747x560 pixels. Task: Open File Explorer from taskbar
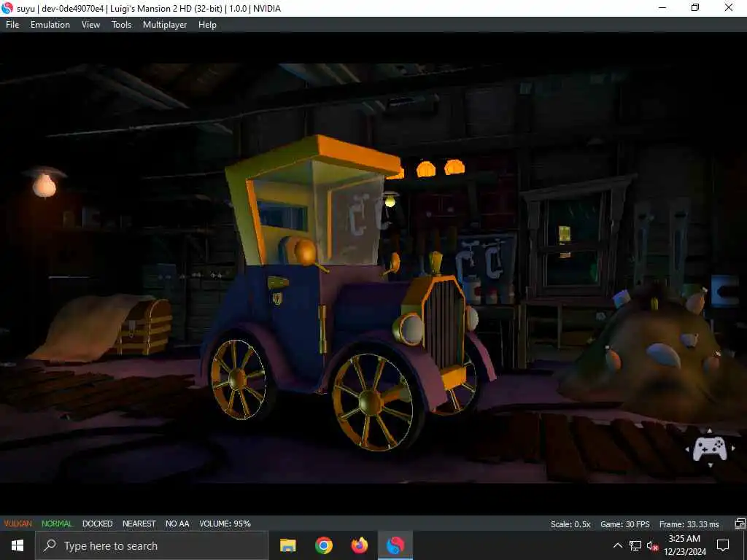coord(287,545)
